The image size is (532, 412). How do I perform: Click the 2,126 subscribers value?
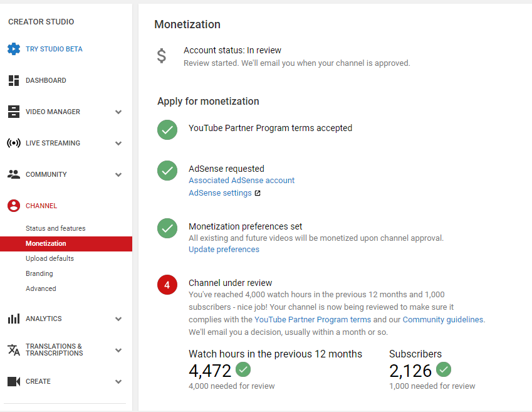click(410, 371)
